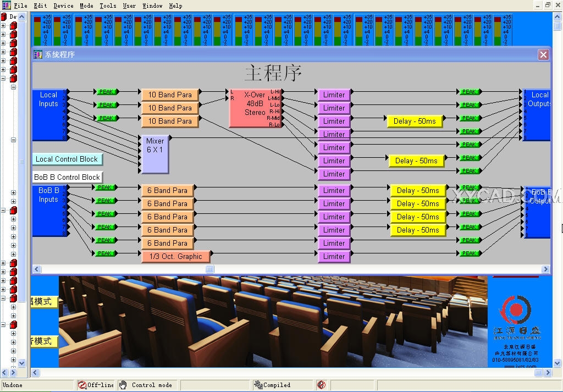Click the L-Hi output label on X-Over
Image resolution: width=563 pixels, height=392 pixels.
tap(275, 91)
